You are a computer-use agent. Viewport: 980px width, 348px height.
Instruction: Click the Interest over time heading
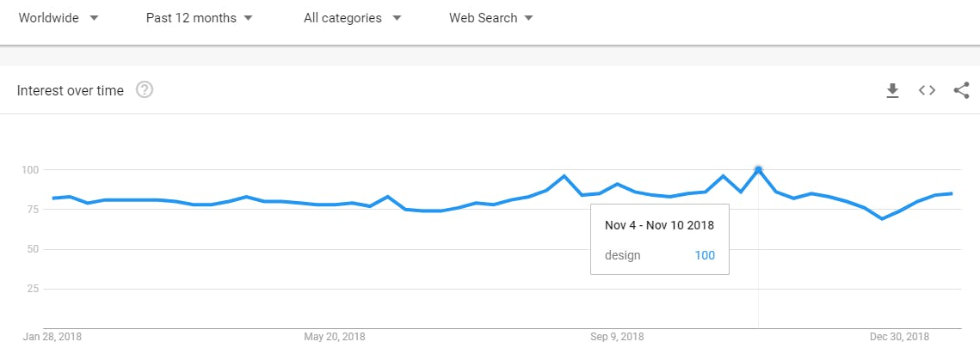click(x=70, y=90)
